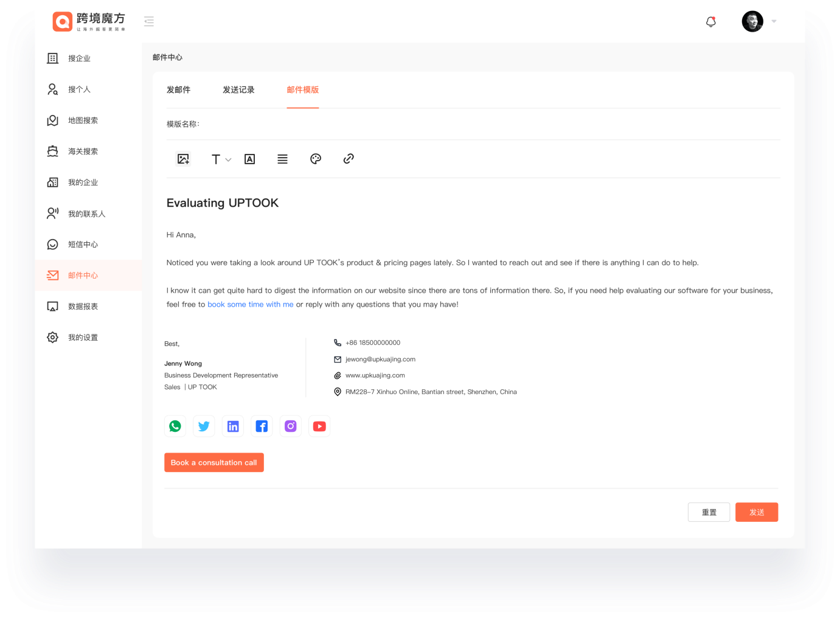The image size is (840, 618).
Task: Go to 搜个人 menu item
Action: coord(89,89)
